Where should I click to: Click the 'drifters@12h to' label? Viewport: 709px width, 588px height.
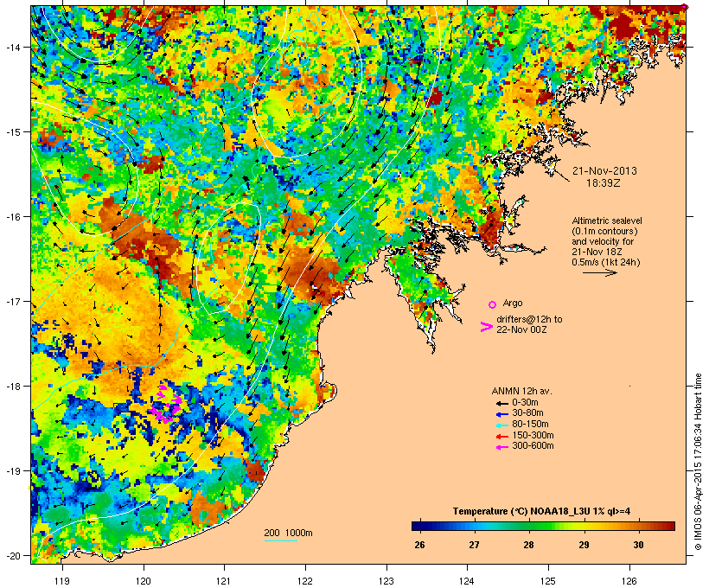(x=529, y=319)
